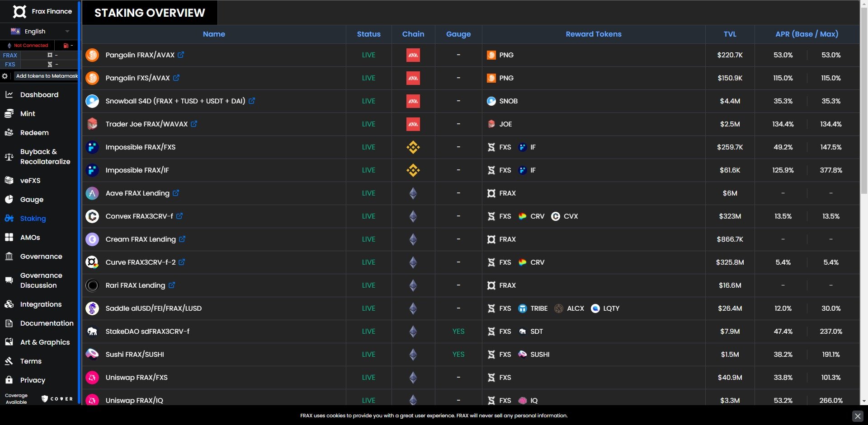Open external link for Cream FRAX Lending

[x=182, y=239]
